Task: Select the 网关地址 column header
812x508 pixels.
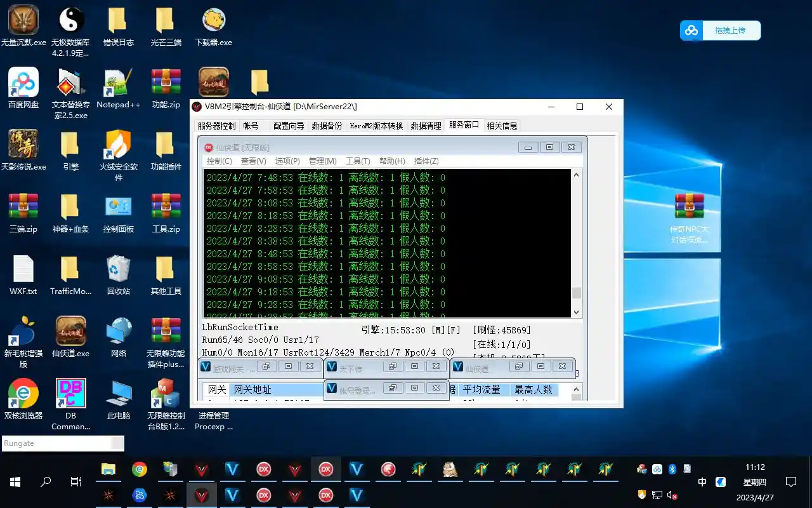Action: [276, 389]
